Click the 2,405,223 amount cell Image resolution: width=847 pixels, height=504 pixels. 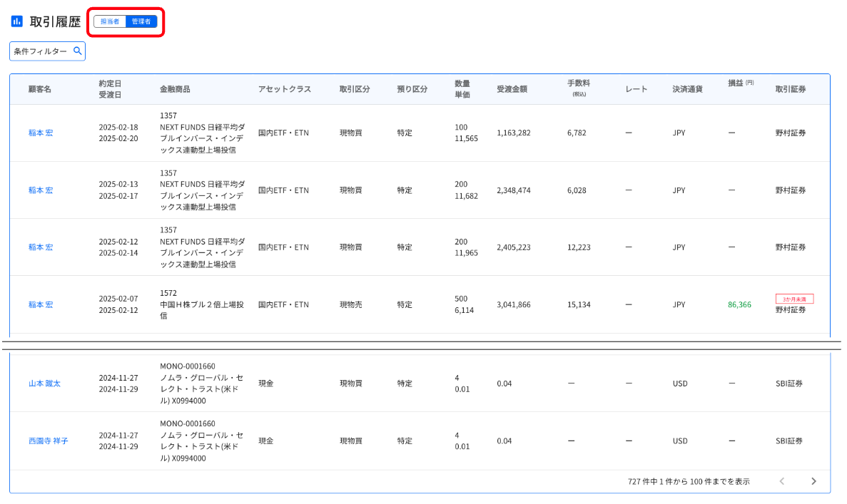pos(514,247)
